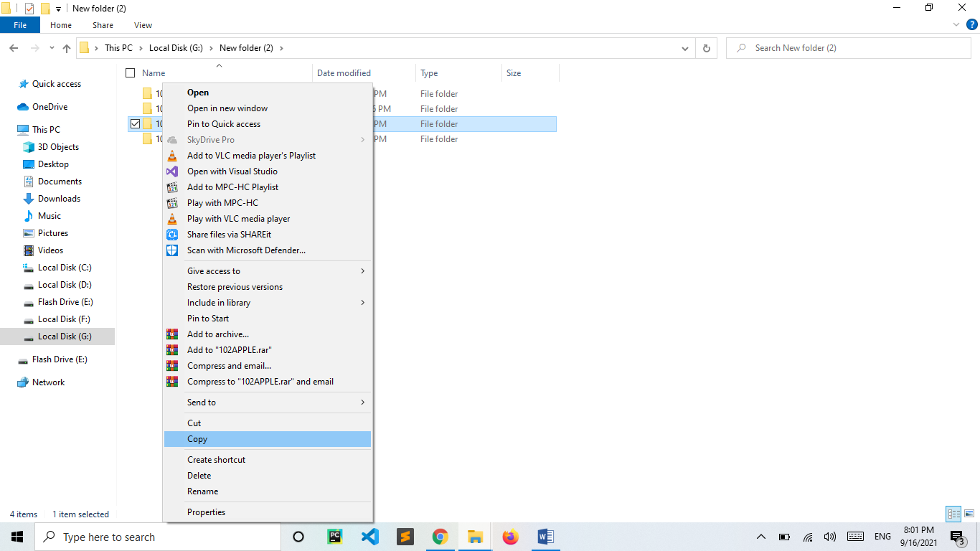Expand the Give access to submenu

213,270
